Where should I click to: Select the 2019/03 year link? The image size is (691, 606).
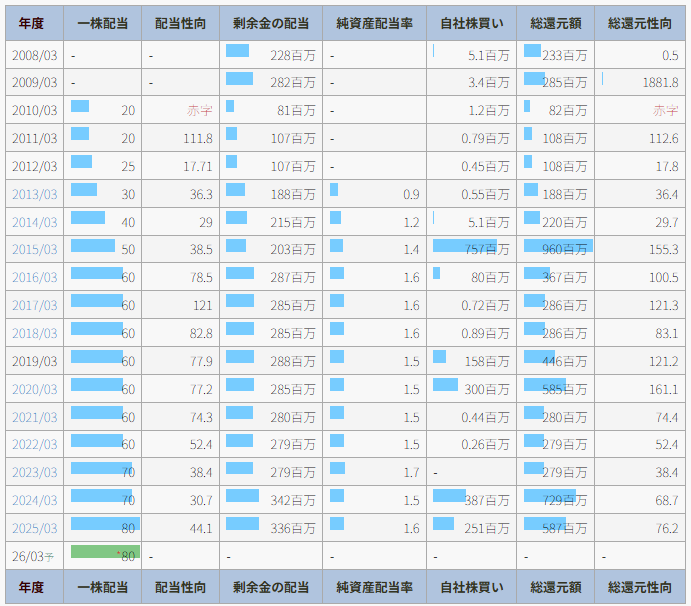(x=34, y=361)
